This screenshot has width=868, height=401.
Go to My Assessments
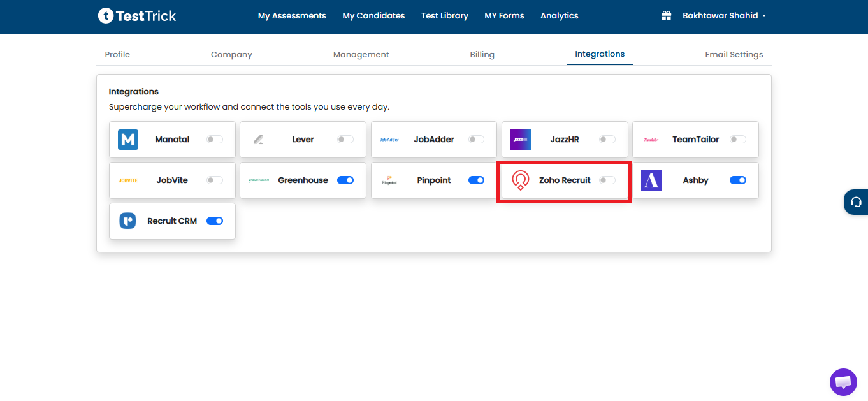[x=292, y=16]
